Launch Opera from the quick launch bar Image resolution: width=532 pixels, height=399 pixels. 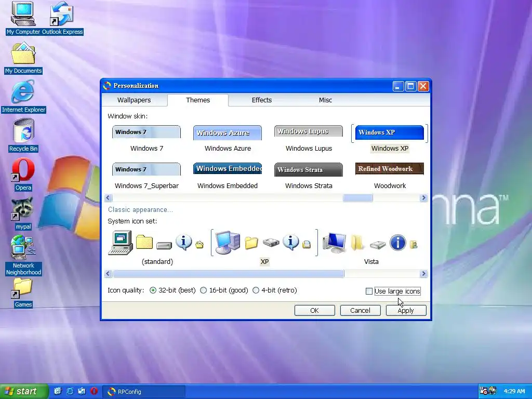[x=94, y=391]
